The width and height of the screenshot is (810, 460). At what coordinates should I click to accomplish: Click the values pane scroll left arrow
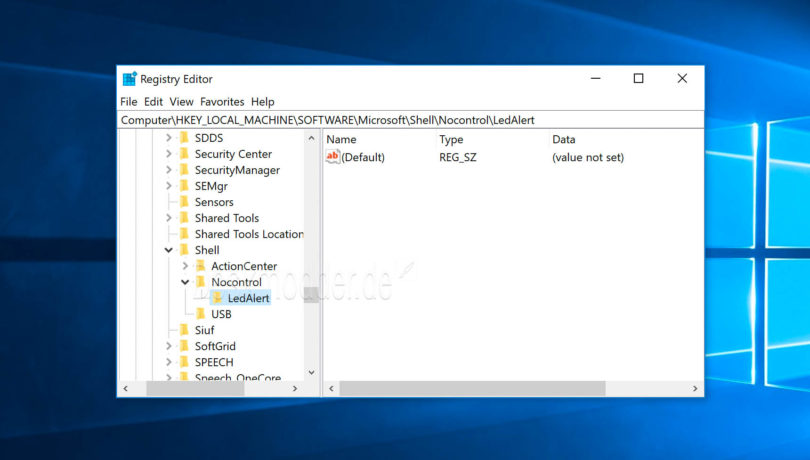click(x=331, y=389)
